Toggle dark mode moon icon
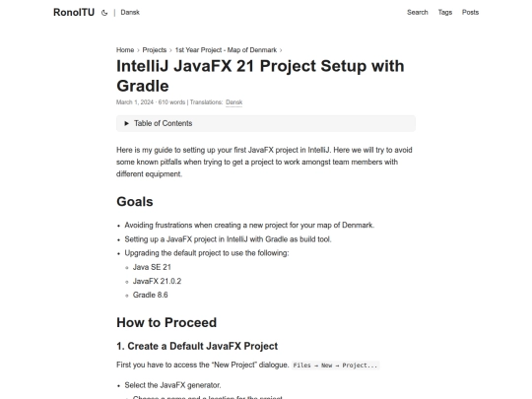This screenshot has height=399, width=532. 104,13
